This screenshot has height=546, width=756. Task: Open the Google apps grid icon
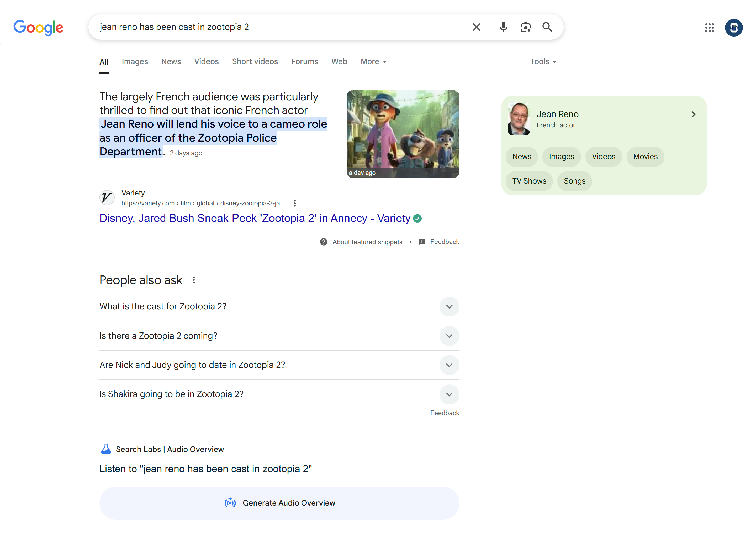coord(709,27)
